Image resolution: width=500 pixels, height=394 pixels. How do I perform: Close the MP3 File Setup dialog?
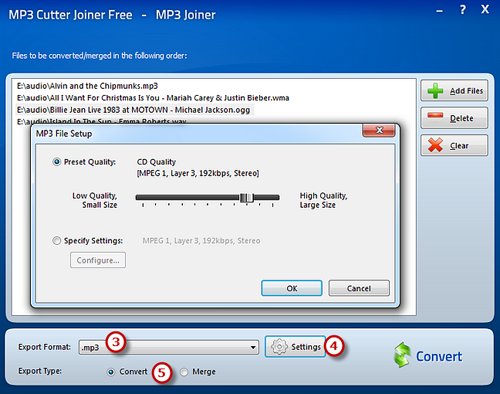click(x=379, y=130)
